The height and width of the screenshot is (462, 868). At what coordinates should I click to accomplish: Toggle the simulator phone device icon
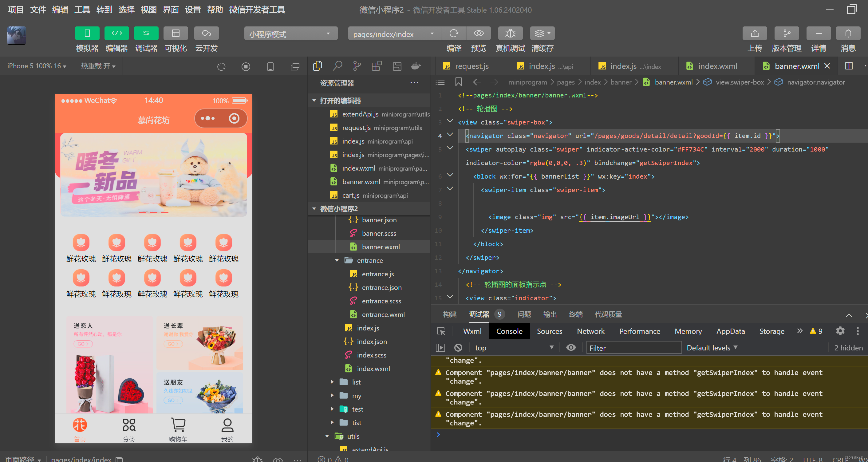tap(270, 66)
